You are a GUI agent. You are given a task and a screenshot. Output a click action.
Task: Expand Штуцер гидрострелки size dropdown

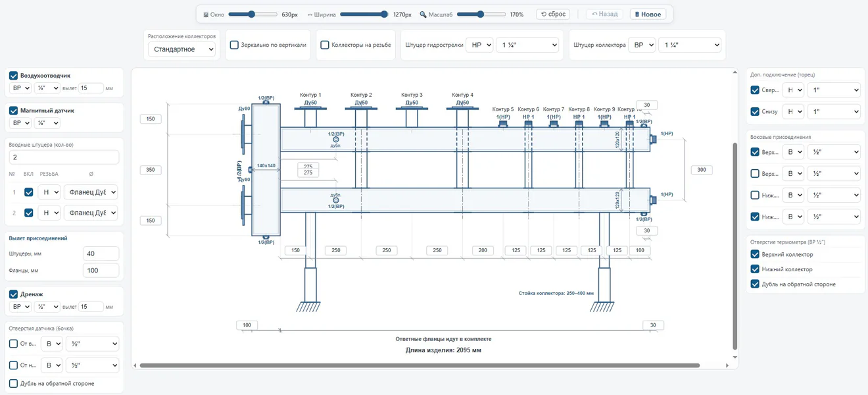point(527,45)
